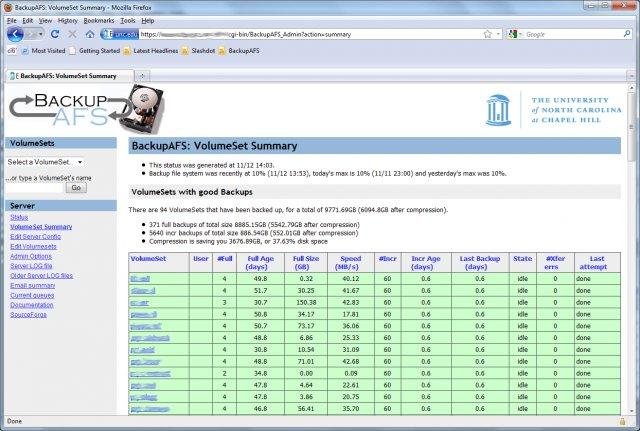Click the UNC Chapel Hill logo

click(553, 110)
